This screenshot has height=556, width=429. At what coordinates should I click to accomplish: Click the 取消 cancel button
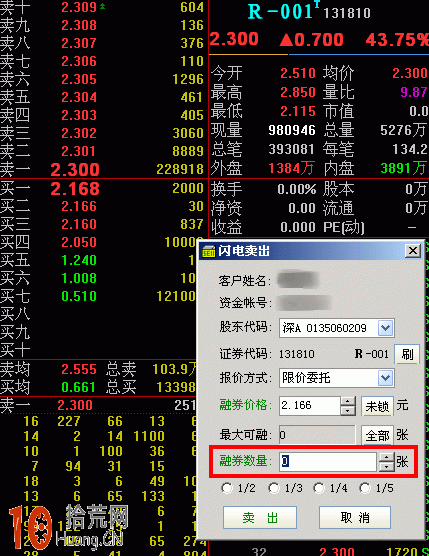pos(355,518)
